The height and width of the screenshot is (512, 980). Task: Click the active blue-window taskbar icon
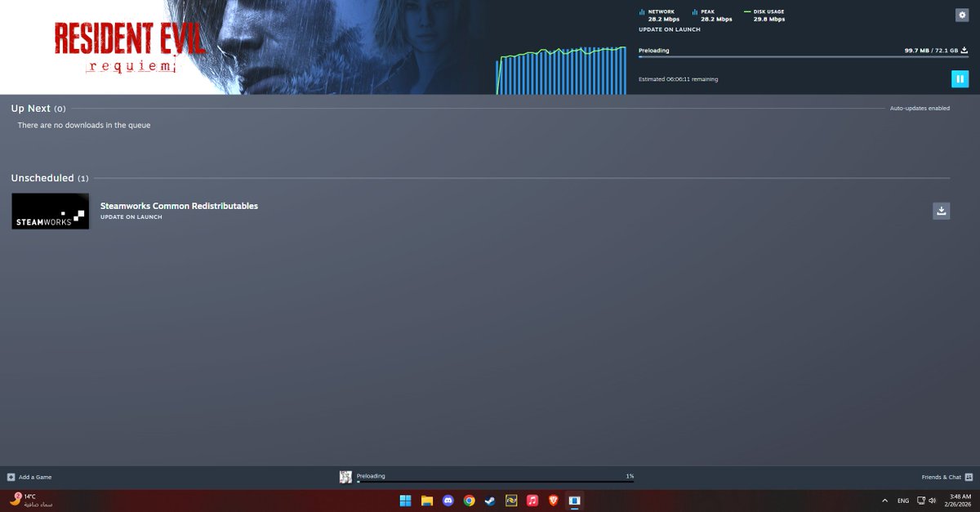click(575, 501)
